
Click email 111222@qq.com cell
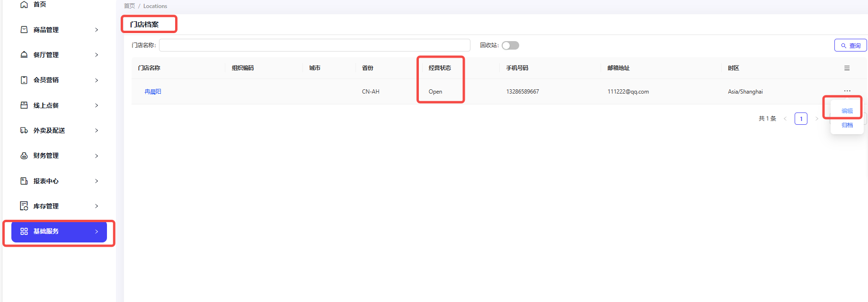point(628,92)
